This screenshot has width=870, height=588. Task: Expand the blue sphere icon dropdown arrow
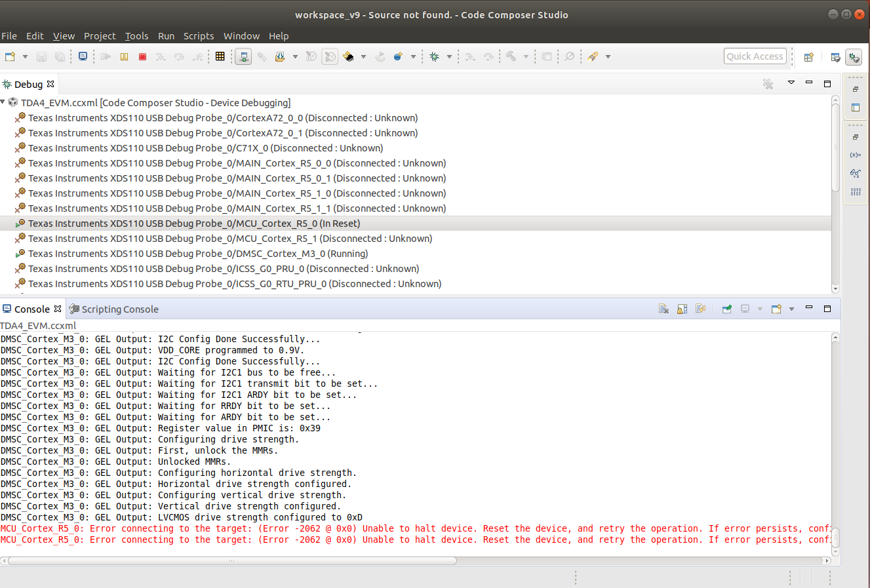pos(413,57)
